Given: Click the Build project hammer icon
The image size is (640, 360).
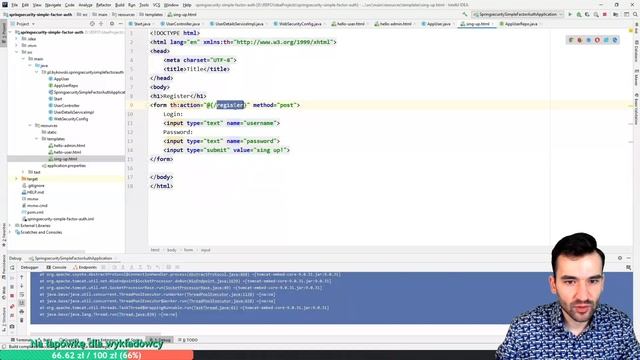Looking at the screenshot, I should pos(465,15).
